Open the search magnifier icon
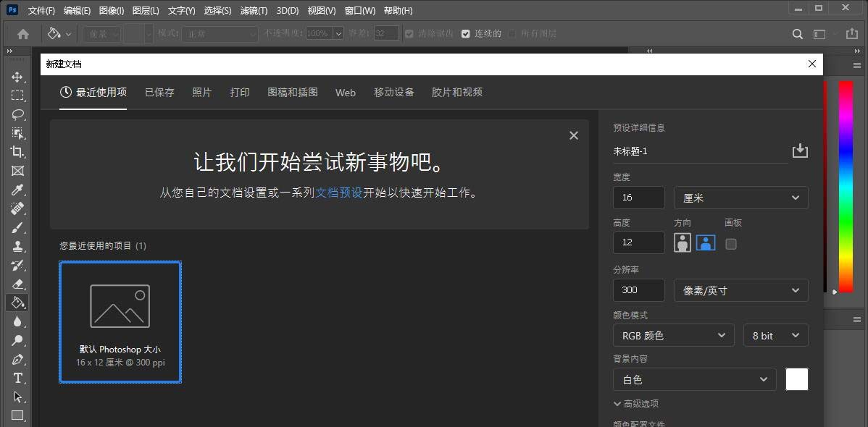The width and height of the screenshot is (868, 427). pos(798,34)
